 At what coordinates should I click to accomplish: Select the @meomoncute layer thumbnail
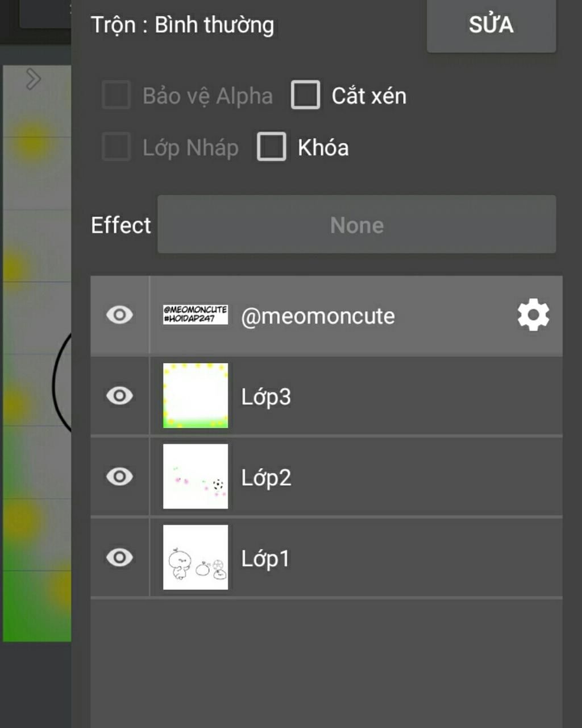click(x=196, y=315)
